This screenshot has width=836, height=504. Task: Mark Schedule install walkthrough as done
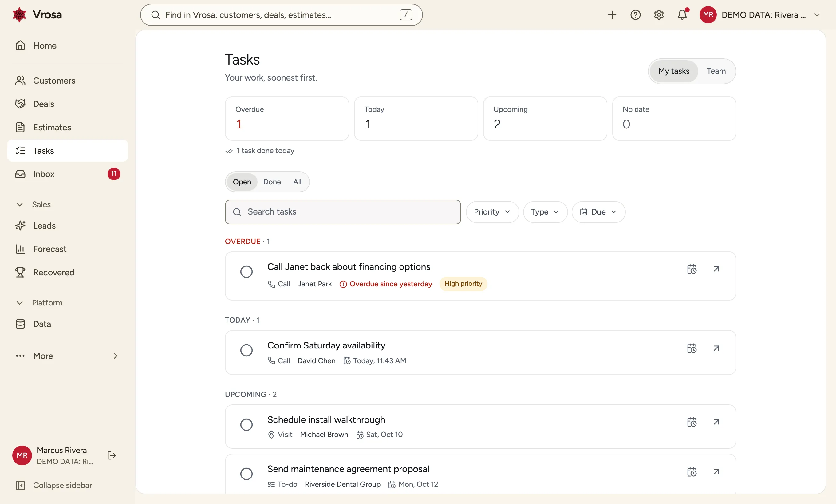pos(246,425)
